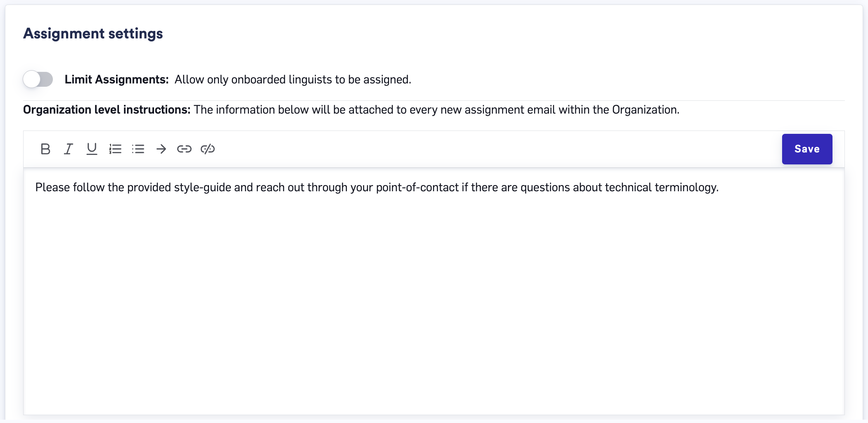Click the "Assignment settings" heading

(93, 33)
